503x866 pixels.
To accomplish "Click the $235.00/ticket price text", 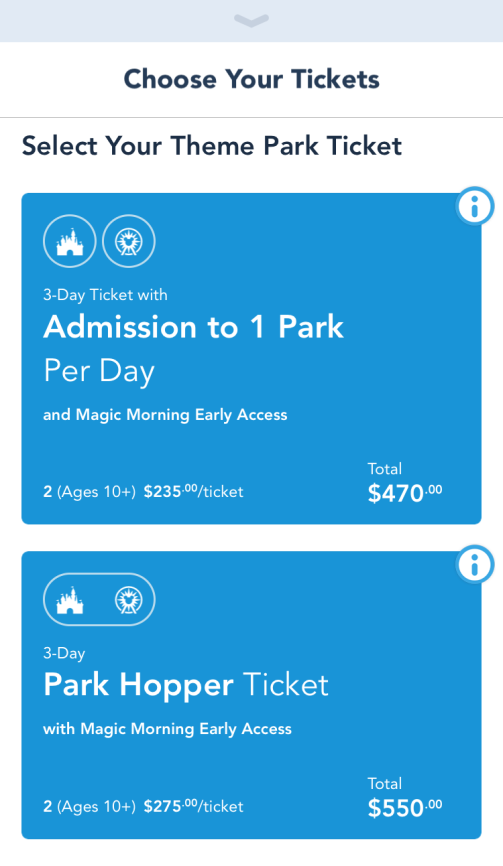I will (193, 492).
